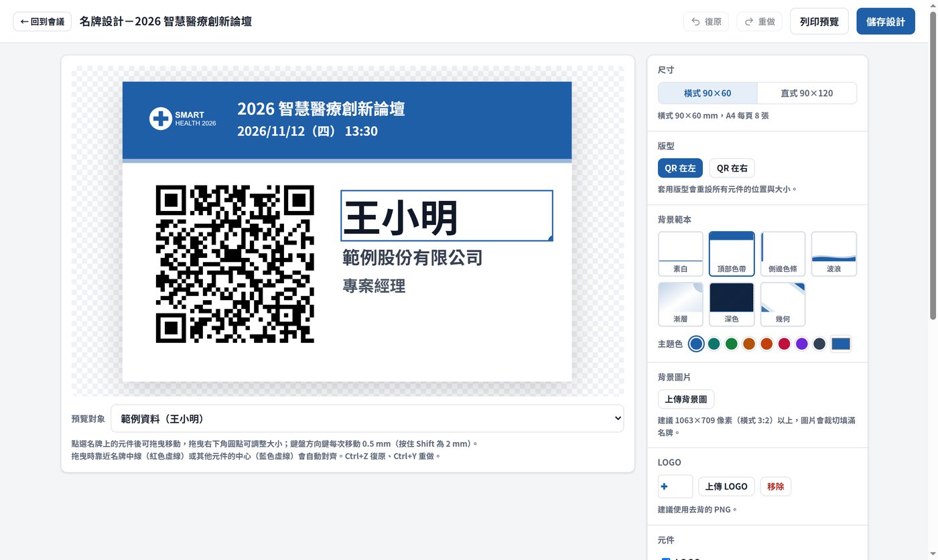
Task: Select the 專案經理 job title text
Action: tap(374, 286)
